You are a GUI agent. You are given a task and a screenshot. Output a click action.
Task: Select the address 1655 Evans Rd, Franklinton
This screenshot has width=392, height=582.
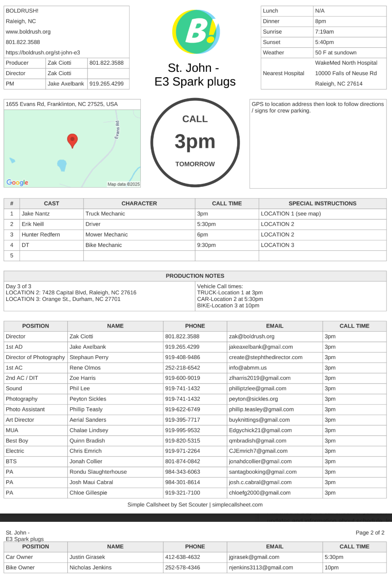tap(62, 104)
